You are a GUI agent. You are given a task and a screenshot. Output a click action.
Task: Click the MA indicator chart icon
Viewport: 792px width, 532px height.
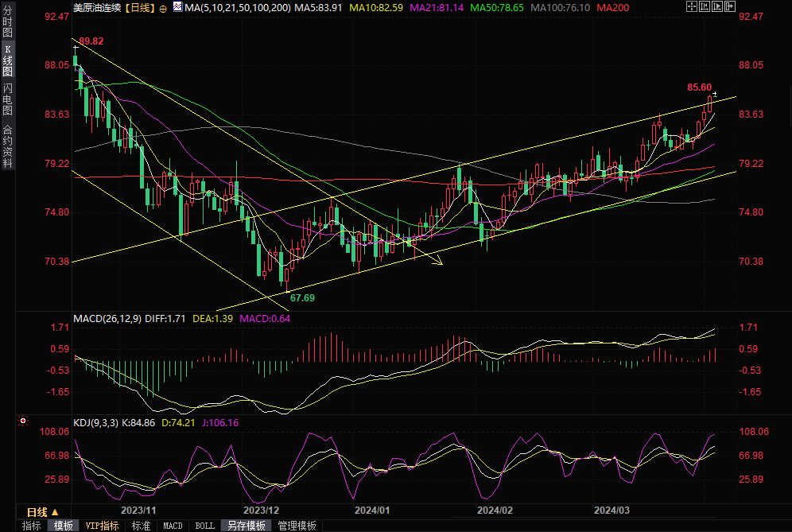(x=177, y=8)
